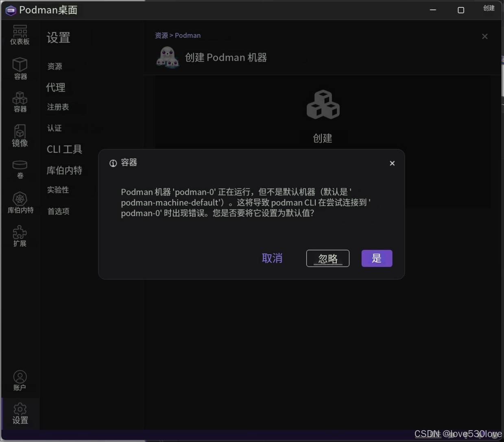Select CLI 工具 in settings menu

pyautogui.click(x=64, y=149)
